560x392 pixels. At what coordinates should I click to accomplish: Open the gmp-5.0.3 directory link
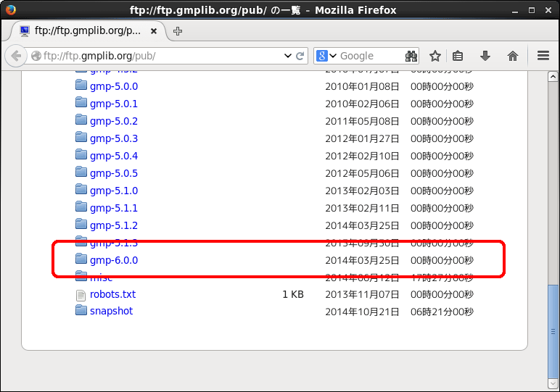coord(114,138)
